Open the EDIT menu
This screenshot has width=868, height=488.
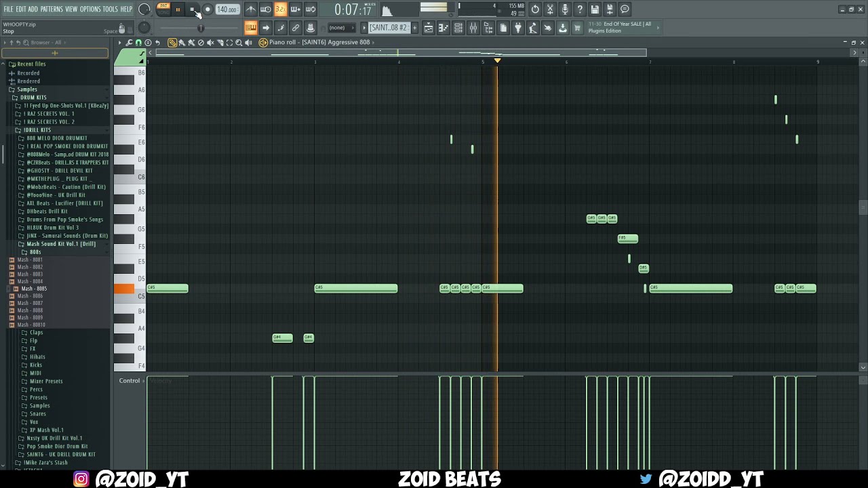pyautogui.click(x=21, y=9)
